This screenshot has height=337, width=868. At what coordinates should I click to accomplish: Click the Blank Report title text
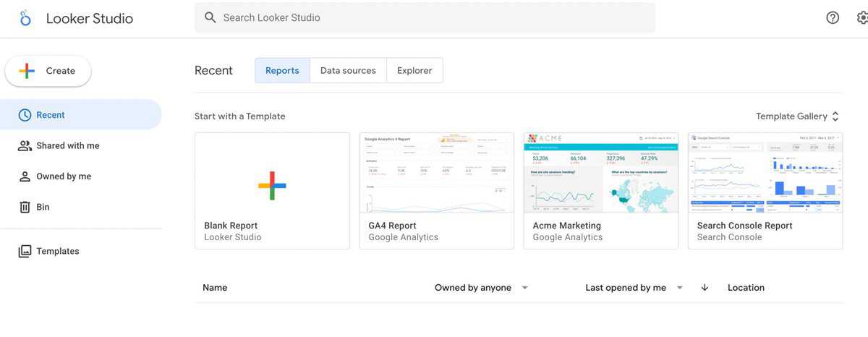tap(231, 226)
